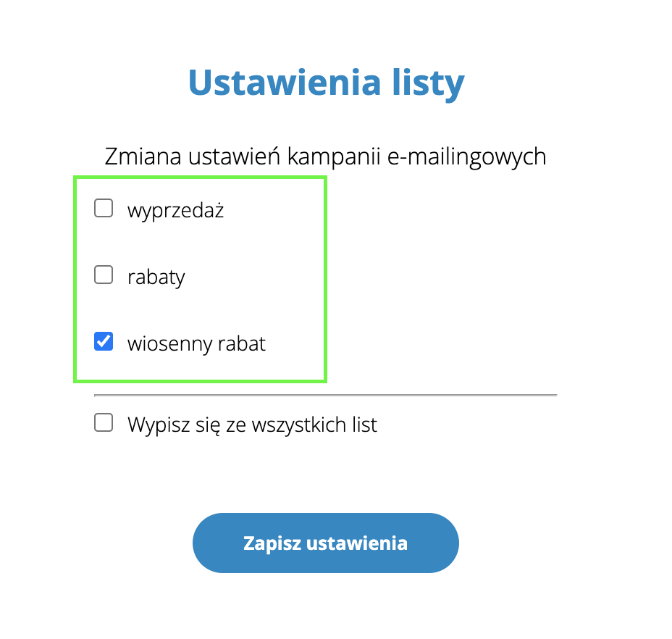This screenshot has width=672, height=639.
Task: Mark the second campaign checkbox
Action: click(104, 275)
